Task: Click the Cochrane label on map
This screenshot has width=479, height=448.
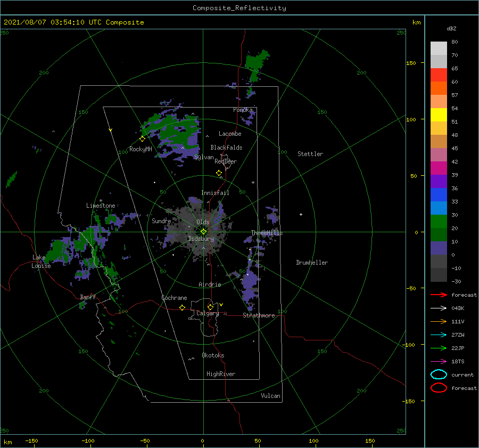Action: [x=174, y=298]
